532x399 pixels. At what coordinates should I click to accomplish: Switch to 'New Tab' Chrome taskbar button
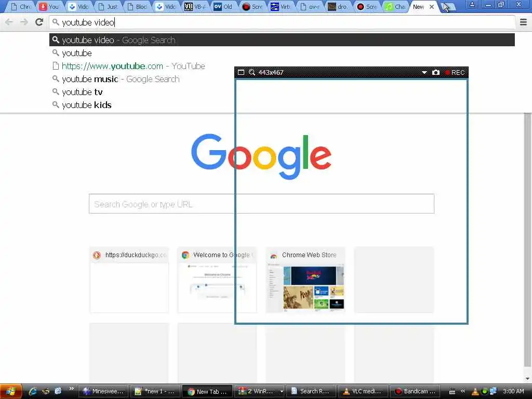coord(207,391)
